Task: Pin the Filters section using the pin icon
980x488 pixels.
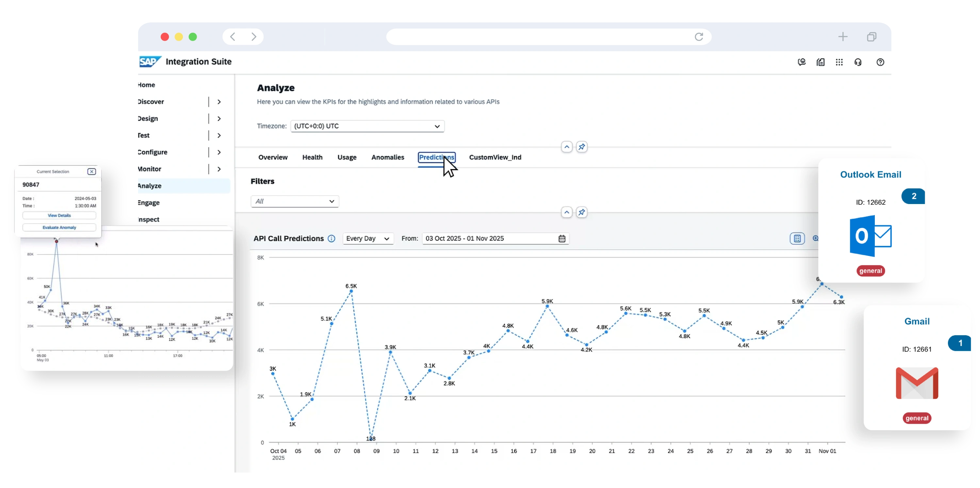Action: (582, 212)
